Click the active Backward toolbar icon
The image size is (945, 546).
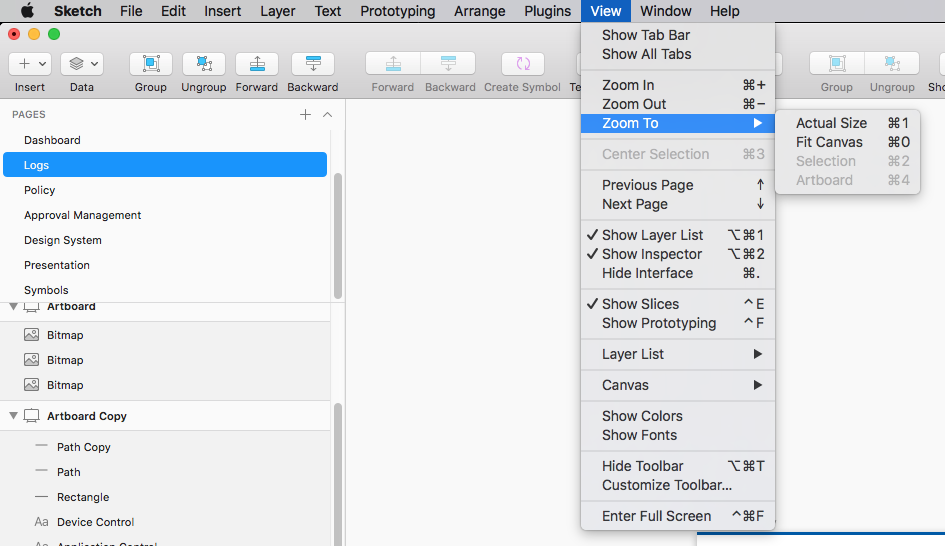[313, 63]
